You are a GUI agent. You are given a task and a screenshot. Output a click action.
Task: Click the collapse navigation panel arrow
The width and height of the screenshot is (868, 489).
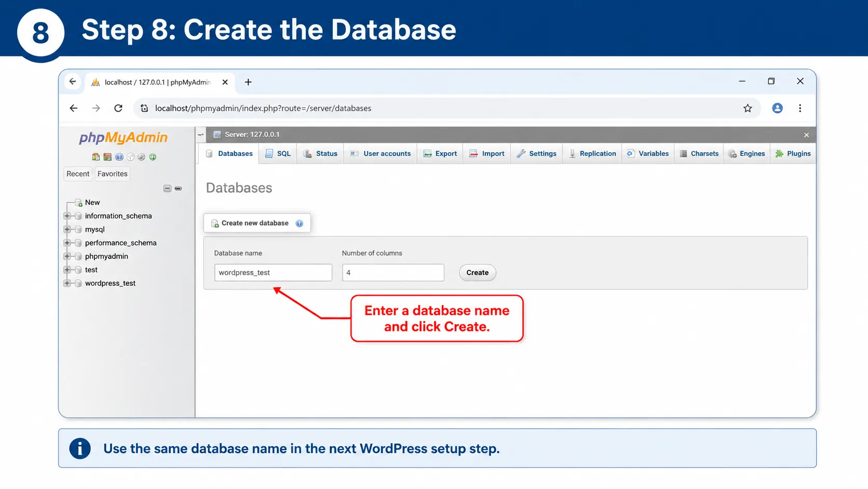(201, 135)
